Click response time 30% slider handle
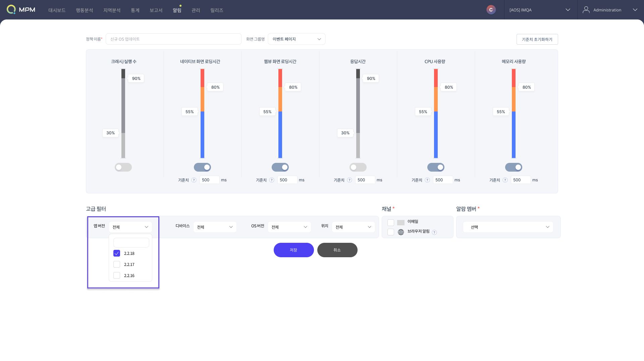Viewport: 644px width, 361px height. [345, 133]
